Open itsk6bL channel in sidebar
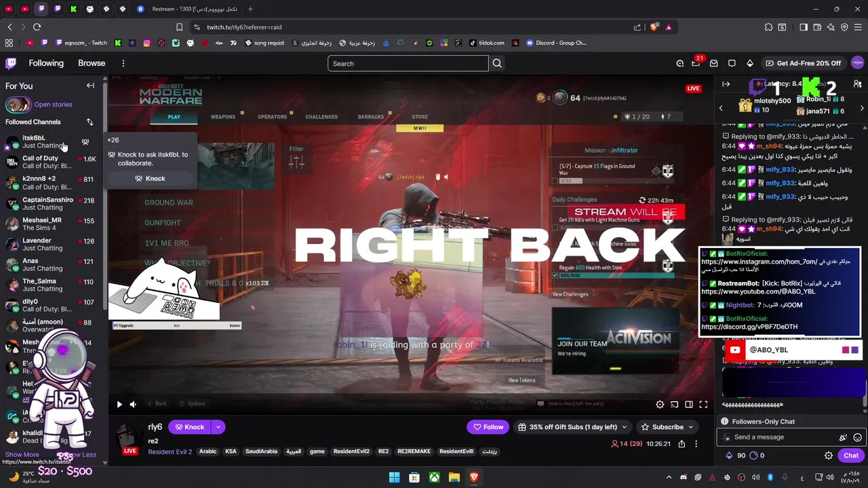 51,142
